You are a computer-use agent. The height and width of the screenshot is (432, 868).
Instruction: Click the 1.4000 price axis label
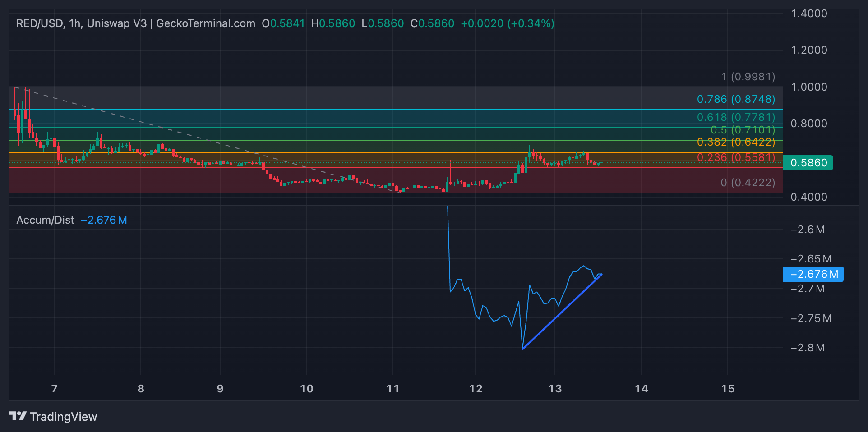(x=809, y=14)
